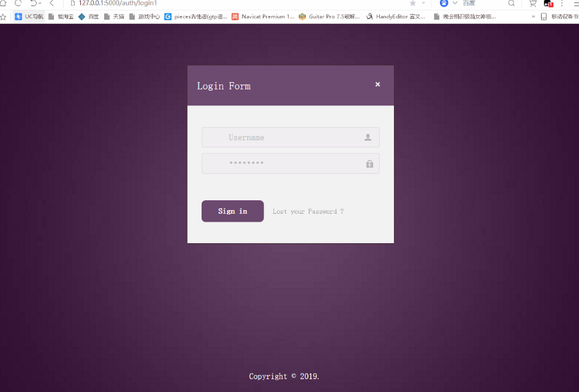Open the 晚会相识极品女神 bookmark
579x392 pixels.
coord(464,17)
